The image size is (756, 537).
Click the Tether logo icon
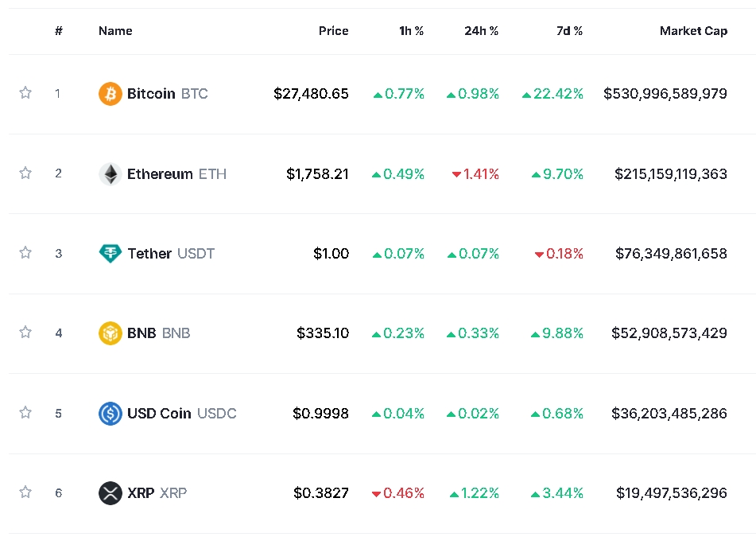110,254
